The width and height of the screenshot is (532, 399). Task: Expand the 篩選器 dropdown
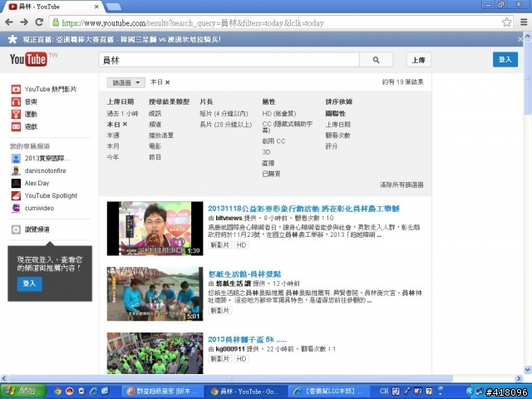tap(126, 82)
